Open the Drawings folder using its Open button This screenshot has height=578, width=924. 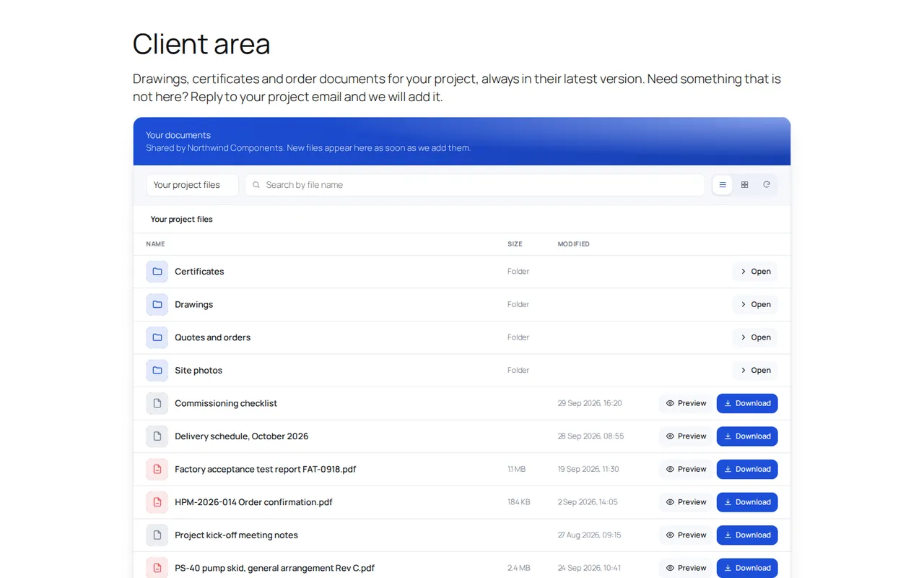[755, 305]
